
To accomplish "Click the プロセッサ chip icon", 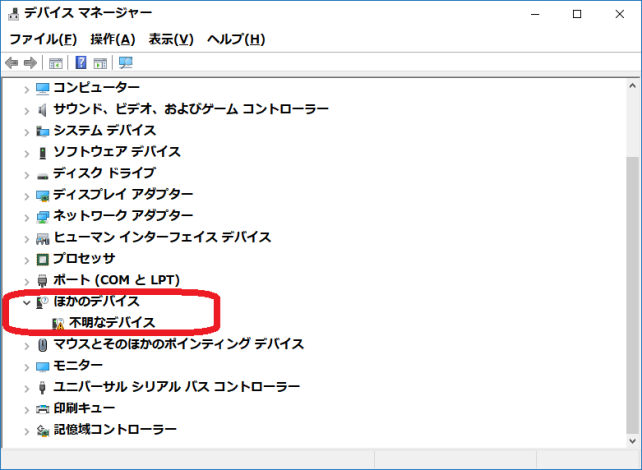I will click(x=43, y=260).
